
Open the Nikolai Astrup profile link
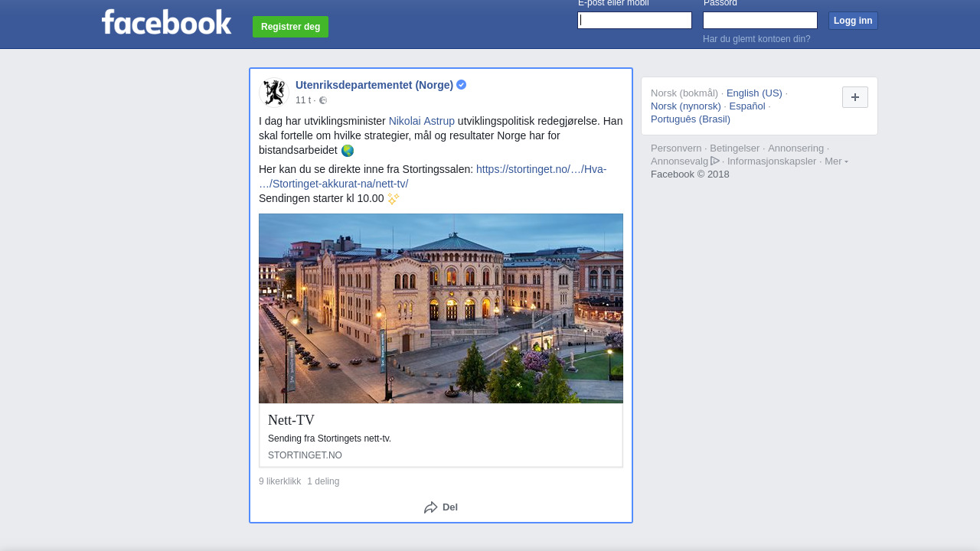422,121
